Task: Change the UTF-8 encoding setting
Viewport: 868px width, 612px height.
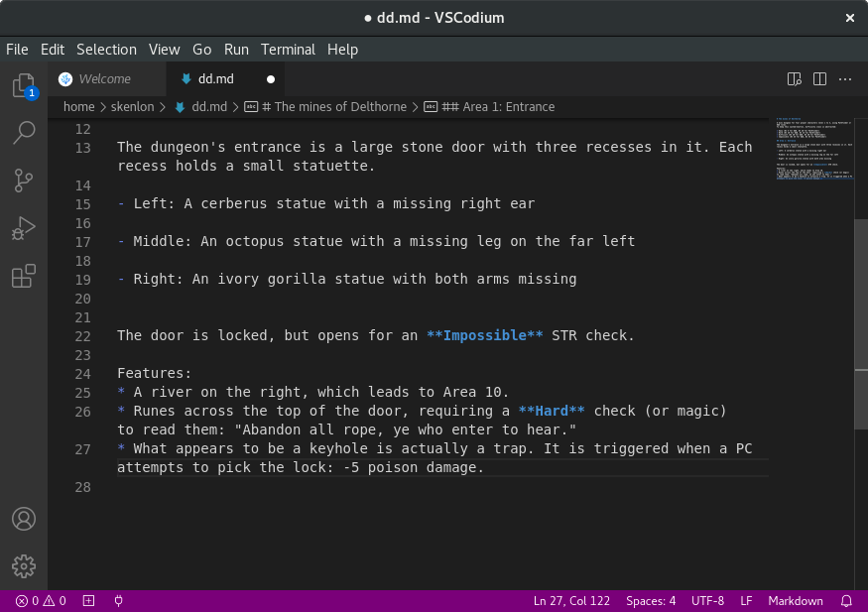Action: pyautogui.click(x=707, y=600)
